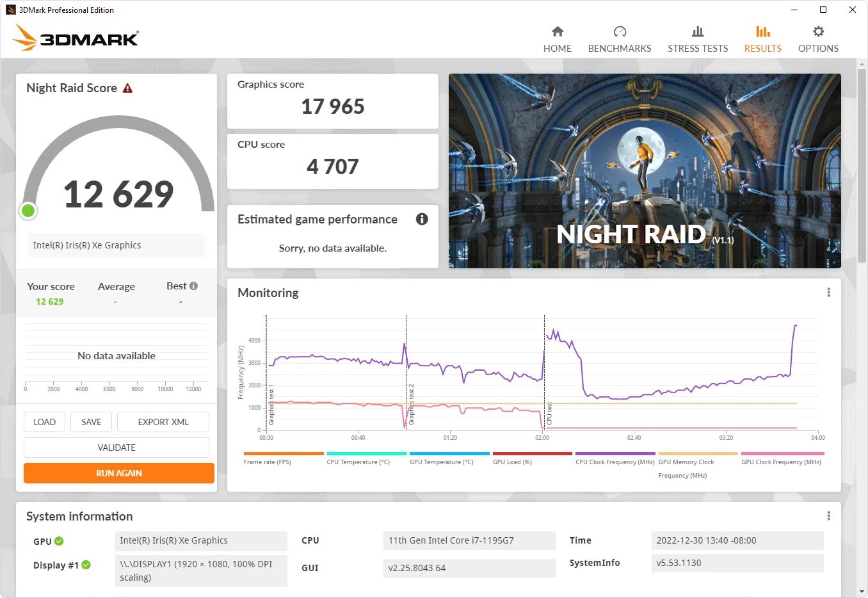This screenshot has width=868, height=598.
Task: Toggle GPU Load (%) legend swatch
Action: (x=532, y=453)
